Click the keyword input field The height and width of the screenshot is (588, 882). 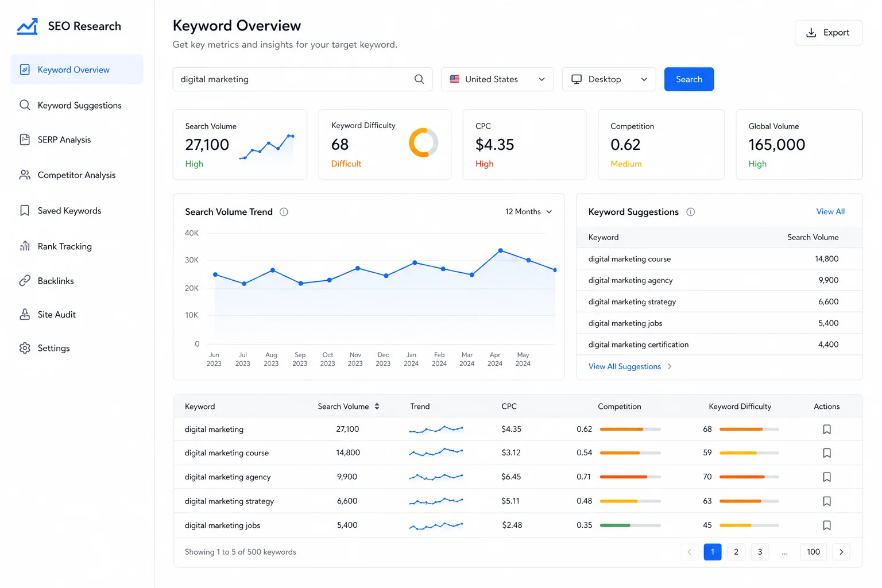[303, 79]
